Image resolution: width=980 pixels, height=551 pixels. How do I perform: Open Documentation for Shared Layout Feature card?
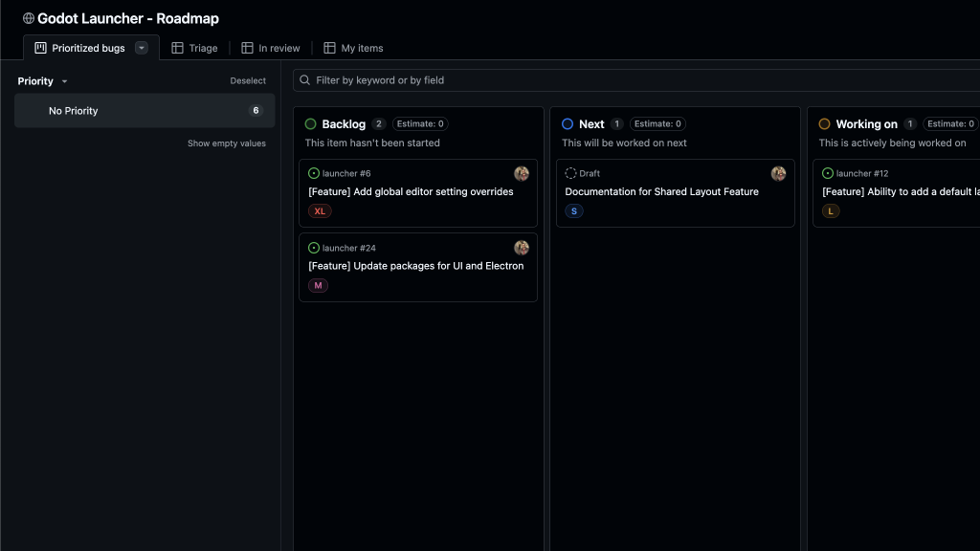click(x=662, y=191)
